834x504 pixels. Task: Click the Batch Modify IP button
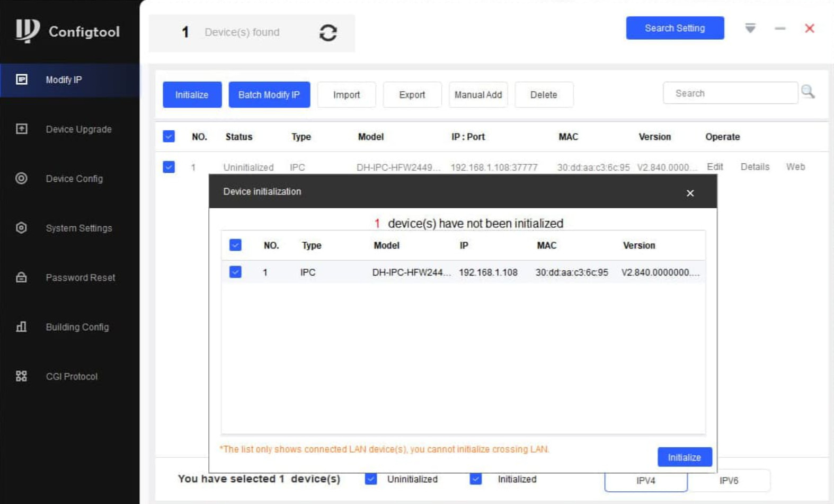pyautogui.click(x=269, y=95)
